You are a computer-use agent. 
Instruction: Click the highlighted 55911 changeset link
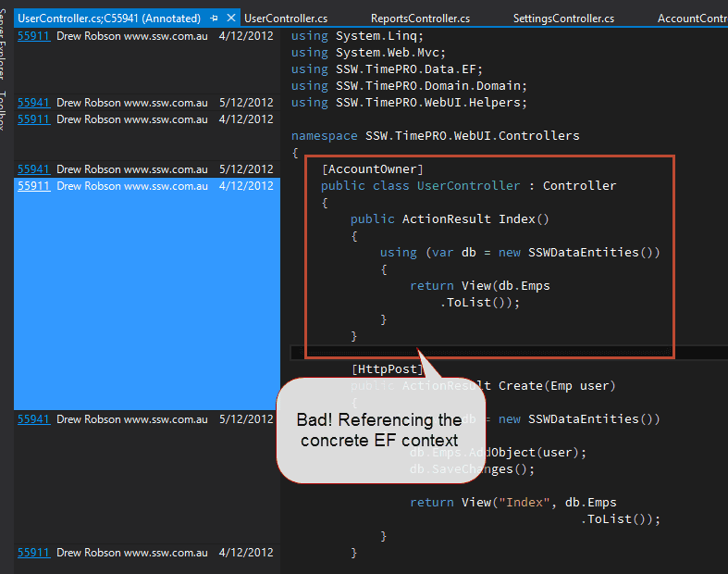(x=33, y=186)
